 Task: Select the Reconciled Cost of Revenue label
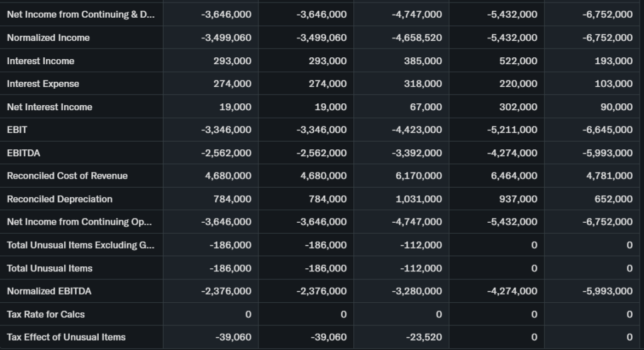67,176
